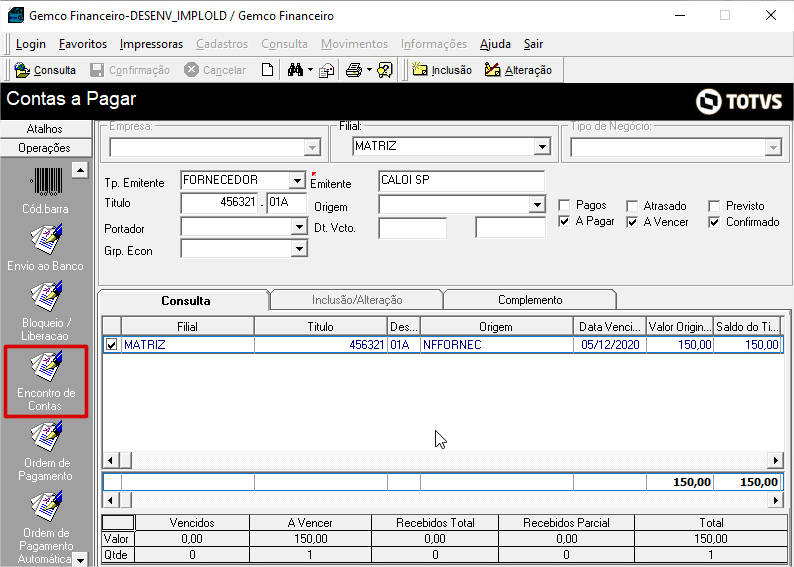Screen dimensions: 794x567
Task: Click the TOTVS logo
Action: pyautogui.click(x=739, y=101)
